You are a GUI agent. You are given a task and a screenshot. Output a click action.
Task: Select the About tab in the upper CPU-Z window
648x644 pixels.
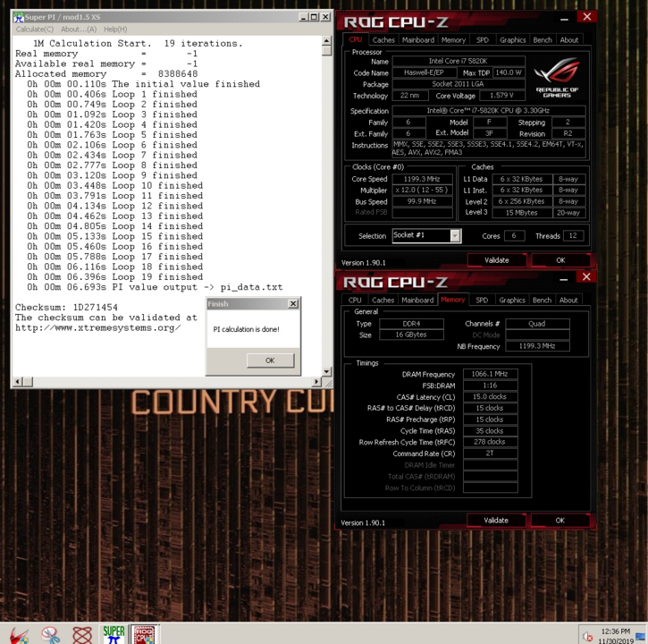pyautogui.click(x=569, y=40)
